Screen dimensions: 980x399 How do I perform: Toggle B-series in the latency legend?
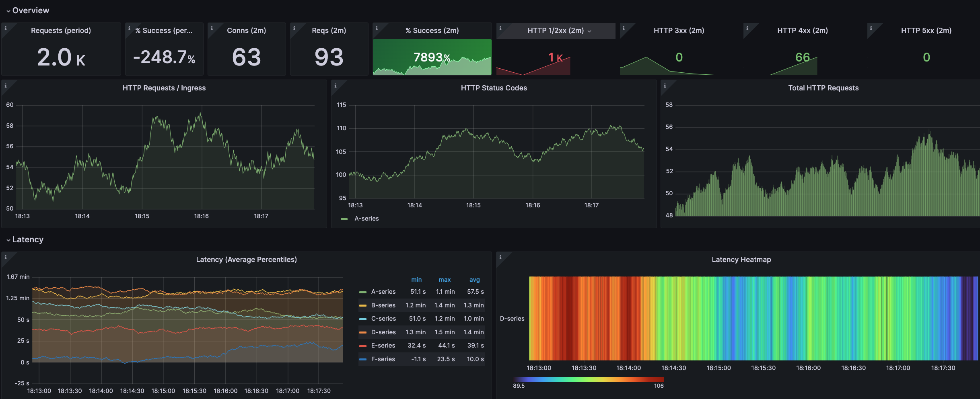(383, 305)
